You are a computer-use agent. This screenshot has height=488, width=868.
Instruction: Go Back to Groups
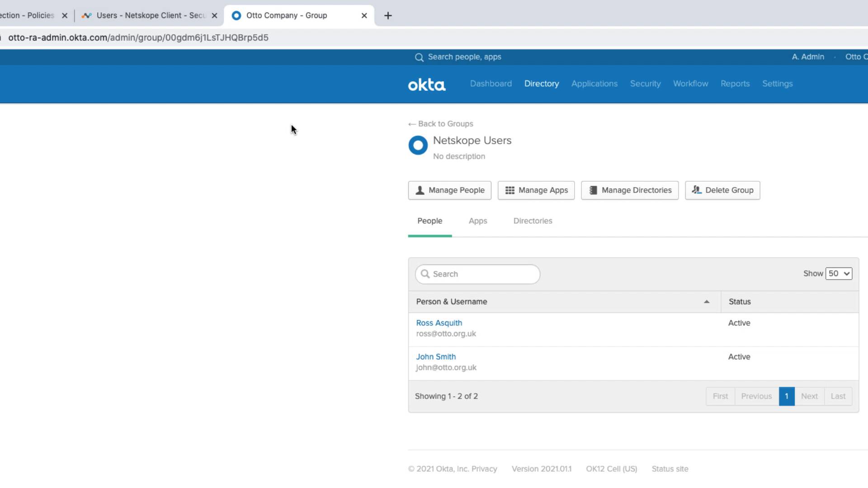coord(441,124)
